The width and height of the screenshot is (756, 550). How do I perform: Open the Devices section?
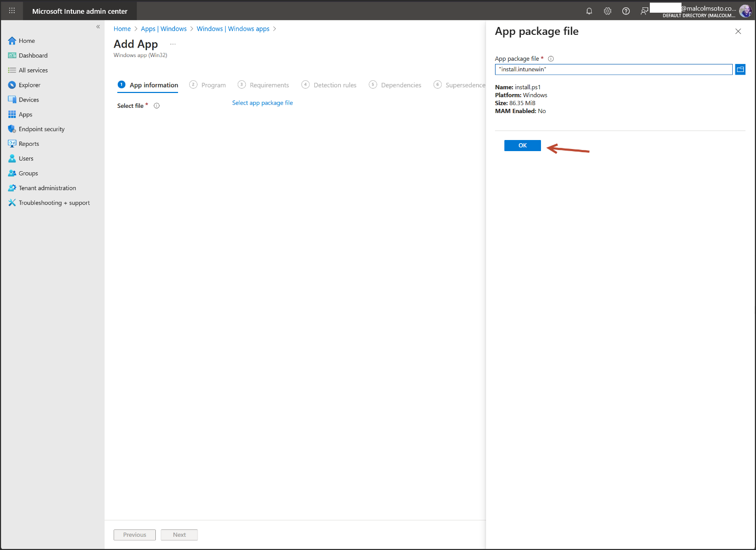pos(29,99)
